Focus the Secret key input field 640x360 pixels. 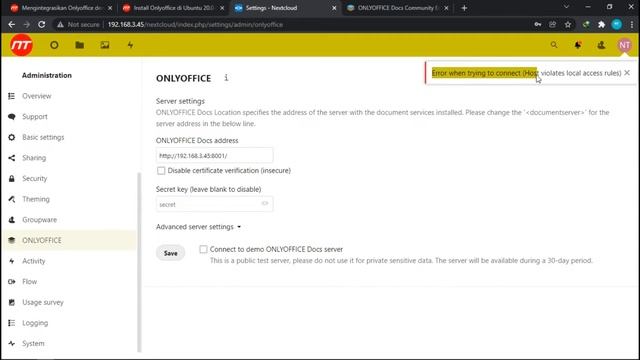click(214, 204)
